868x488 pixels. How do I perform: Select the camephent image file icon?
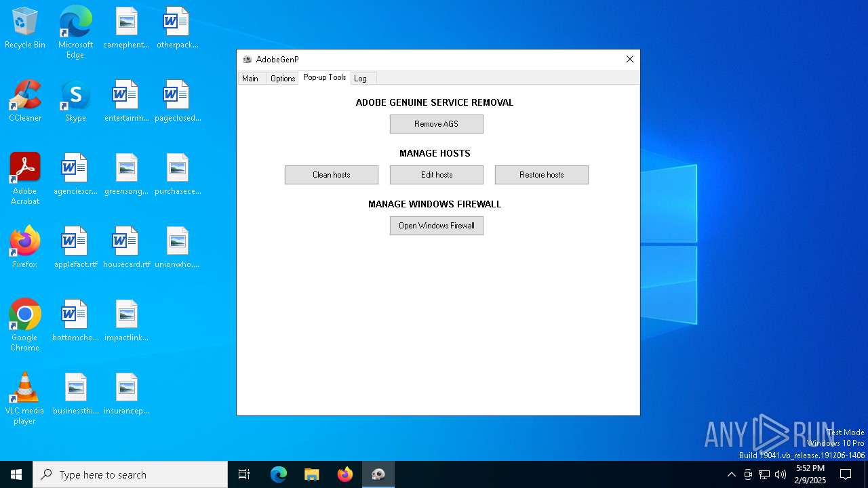(x=126, y=28)
